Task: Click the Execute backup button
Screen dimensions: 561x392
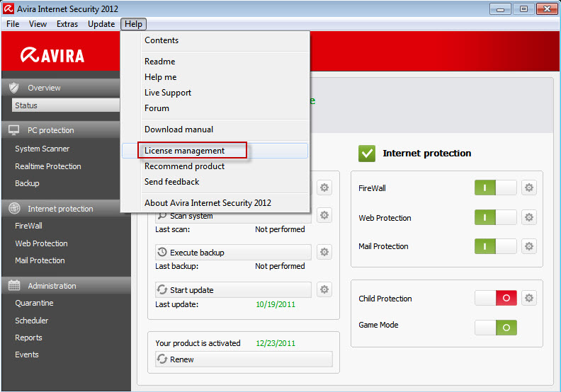Action: [233, 253]
